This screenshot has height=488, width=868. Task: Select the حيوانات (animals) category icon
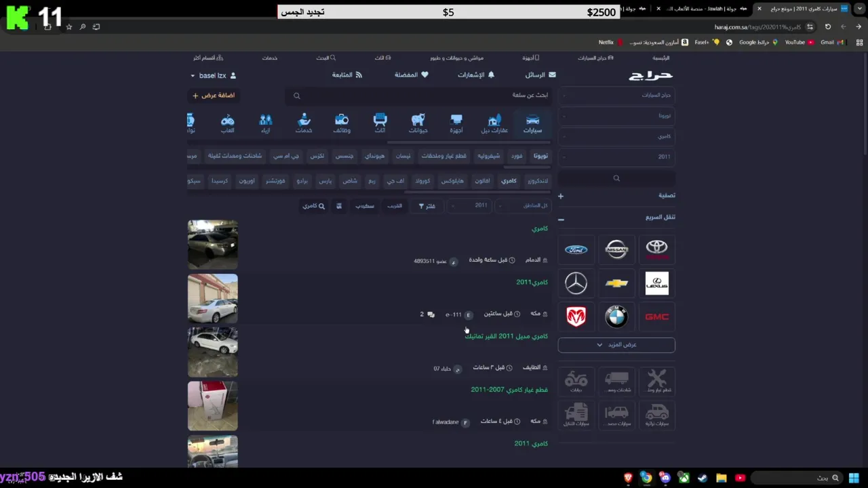point(418,123)
